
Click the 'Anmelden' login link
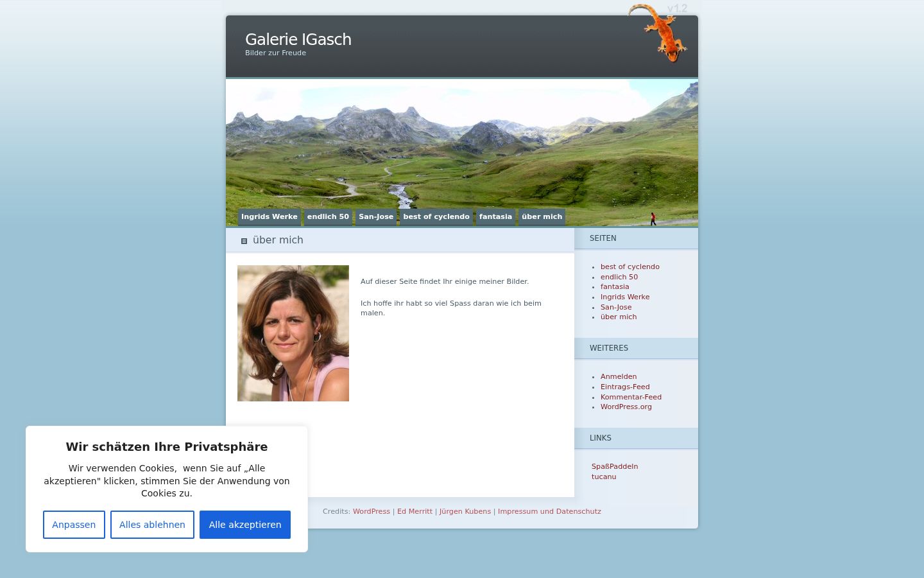pos(619,377)
